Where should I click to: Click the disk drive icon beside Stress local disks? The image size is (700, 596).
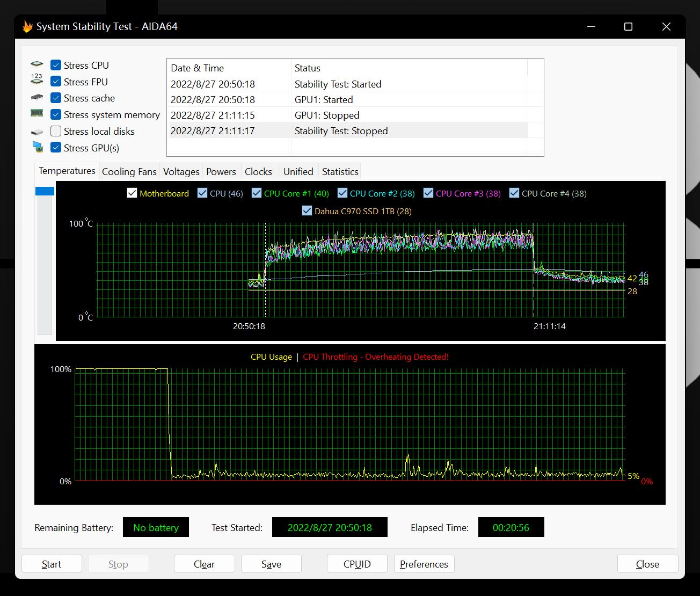pyautogui.click(x=37, y=132)
